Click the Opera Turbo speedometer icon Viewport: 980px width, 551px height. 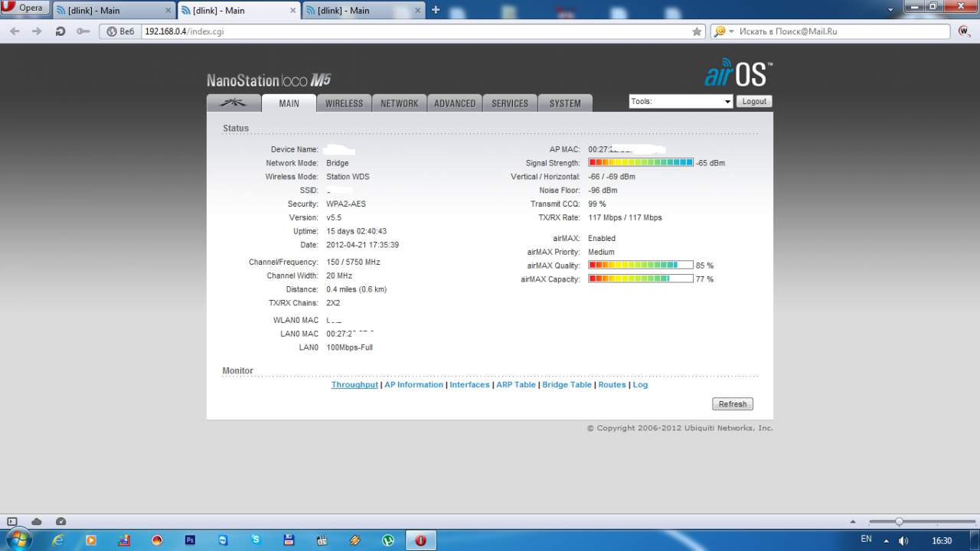61,521
